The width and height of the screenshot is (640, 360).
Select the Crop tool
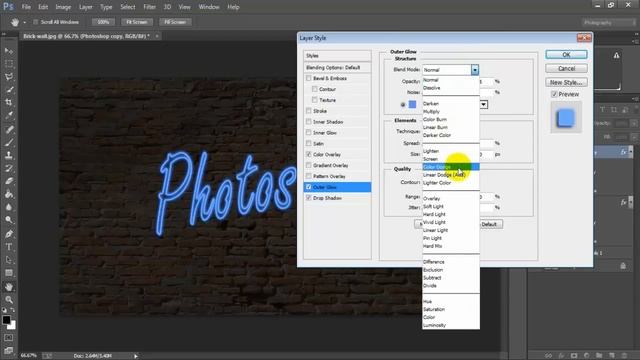click(9, 102)
